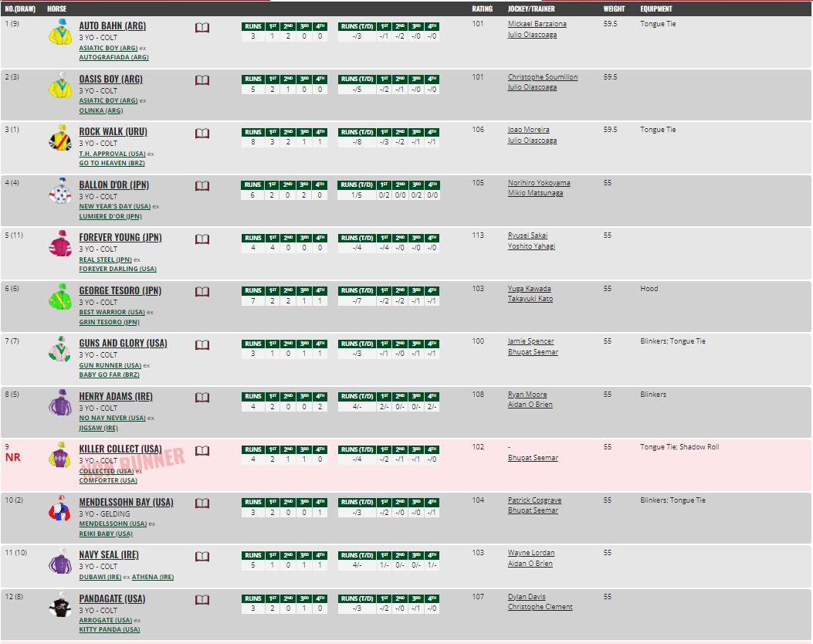Image resolution: width=813 pixels, height=644 pixels.
Task: Click Ballon D'Or's jockey silks icon
Action: click(x=60, y=191)
